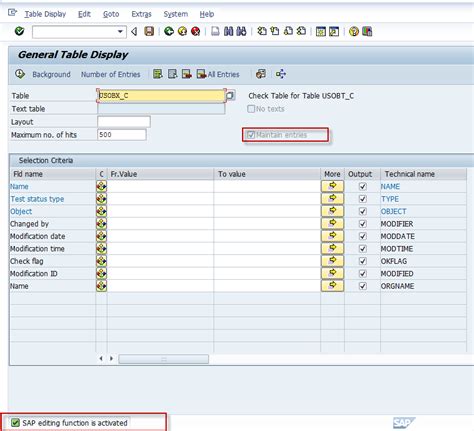Click the green Back arrow icon
This screenshot has width=474, height=431.
click(x=169, y=31)
